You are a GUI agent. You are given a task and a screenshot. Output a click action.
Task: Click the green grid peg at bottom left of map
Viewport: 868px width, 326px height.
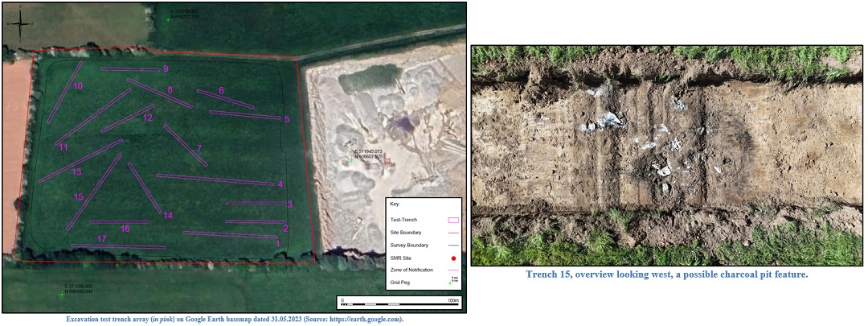pos(62,294)
